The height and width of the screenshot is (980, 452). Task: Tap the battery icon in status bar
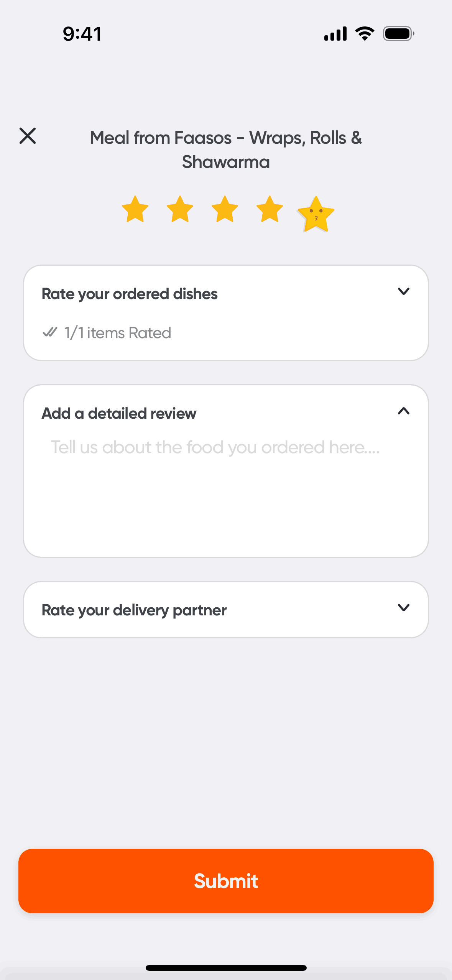tap(398, 34)
